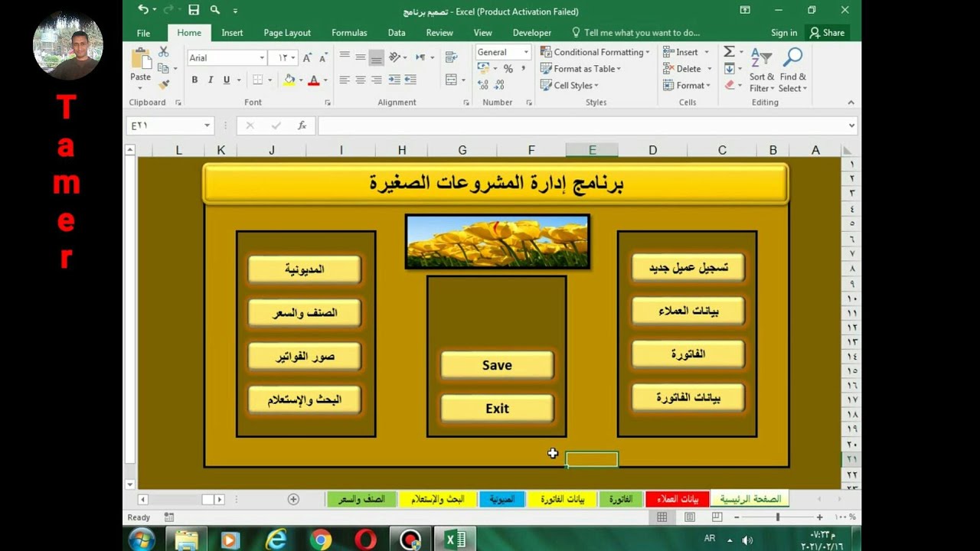Open the General number format dropdown

[x=526, y=52]
